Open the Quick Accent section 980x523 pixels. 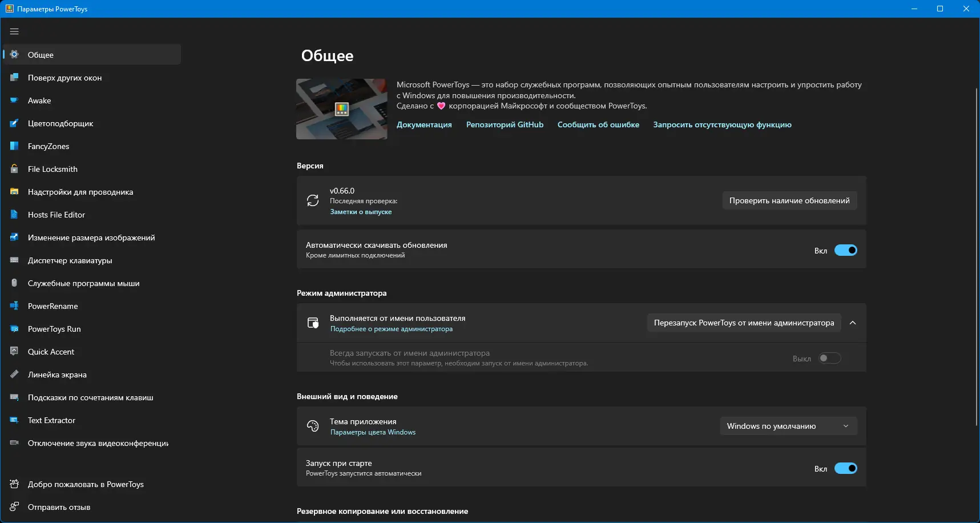[50, 352]
